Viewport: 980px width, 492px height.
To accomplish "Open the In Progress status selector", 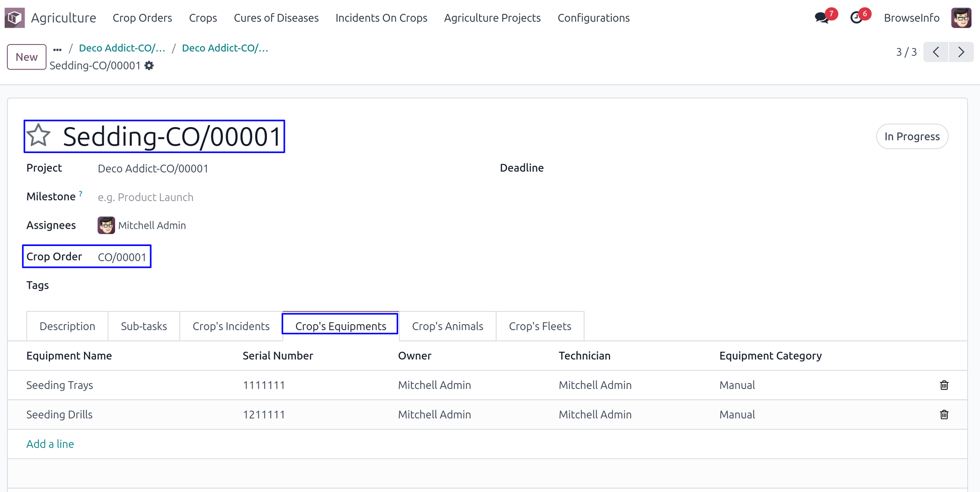I will pyautogui.click(x=912, y=136).
